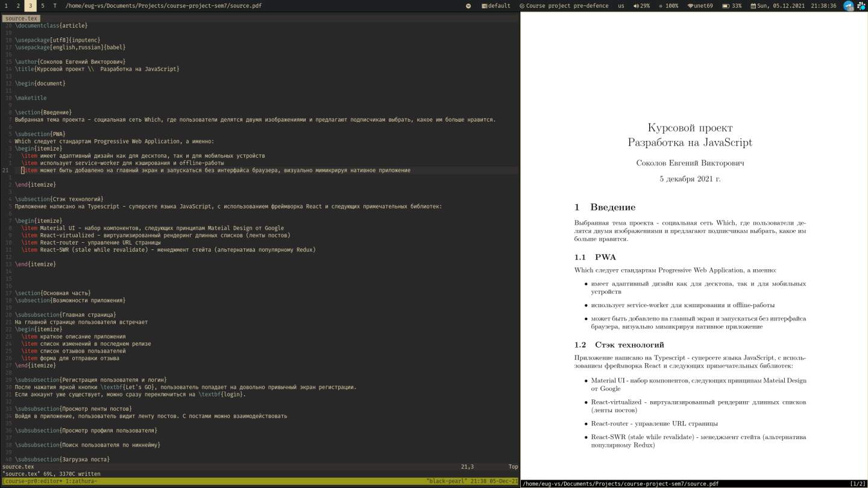This screenshot has width=868, height=488.
Task: Click the [1/2] page indicator in zathura
Action: tap(857, 483)
